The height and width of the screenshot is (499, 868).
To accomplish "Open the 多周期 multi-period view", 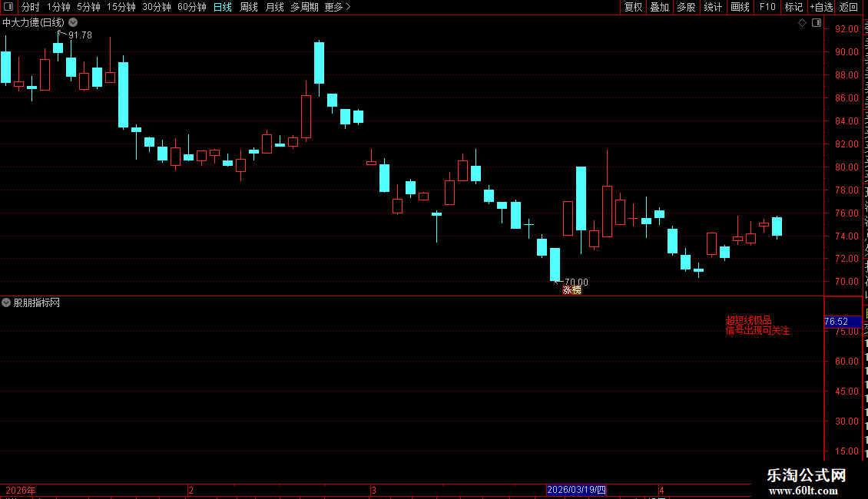I will pyautogui.click(x=304, y=7).
